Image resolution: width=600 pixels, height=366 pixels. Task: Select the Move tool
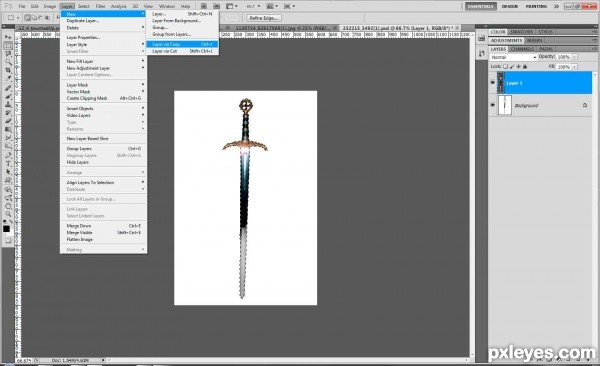[x=8, y=37]
